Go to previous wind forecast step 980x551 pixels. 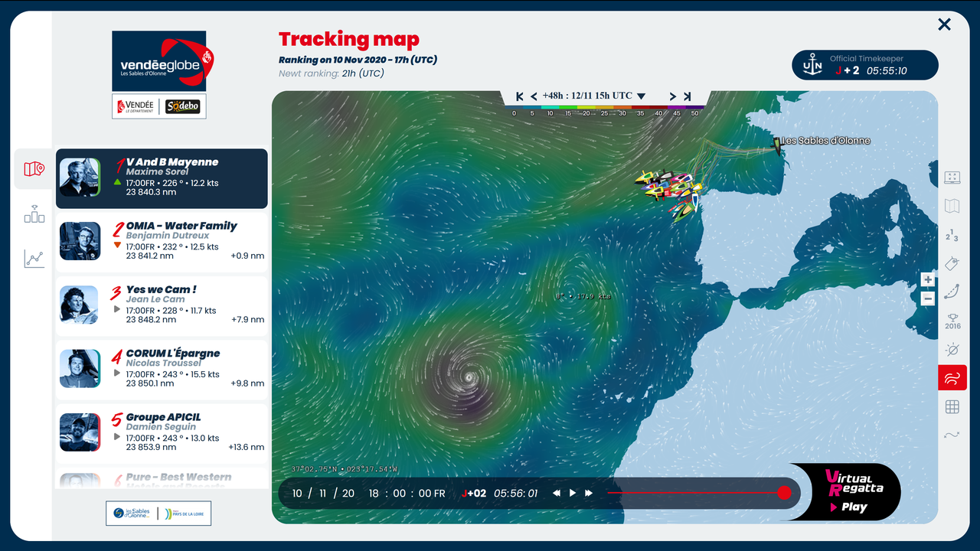pos(534,96)
